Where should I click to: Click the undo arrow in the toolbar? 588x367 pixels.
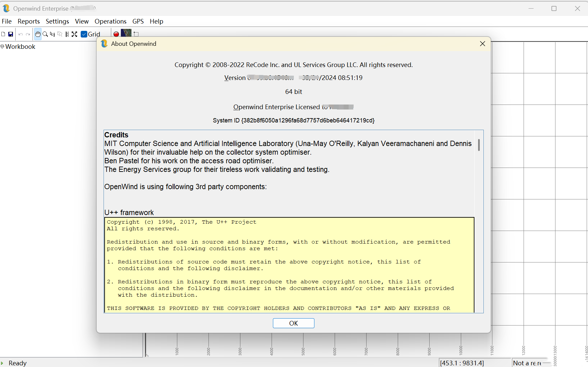pyautogui.click(x=21, y=34)
